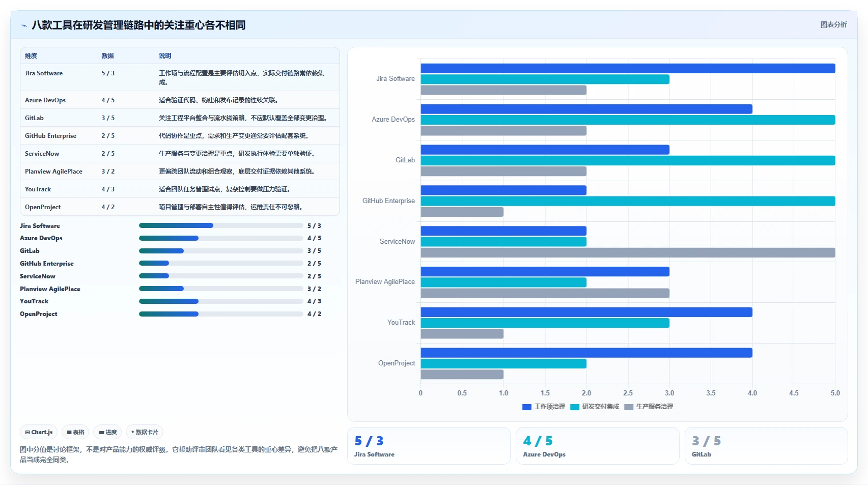Click the OpenProject progress bar
This screenshot has height=485, width=868.
(221, 314)
